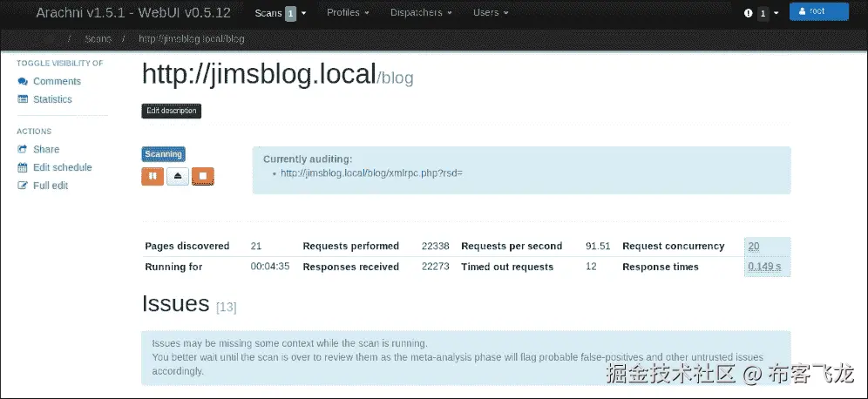Click the notifications alert icon

point(749,13)
